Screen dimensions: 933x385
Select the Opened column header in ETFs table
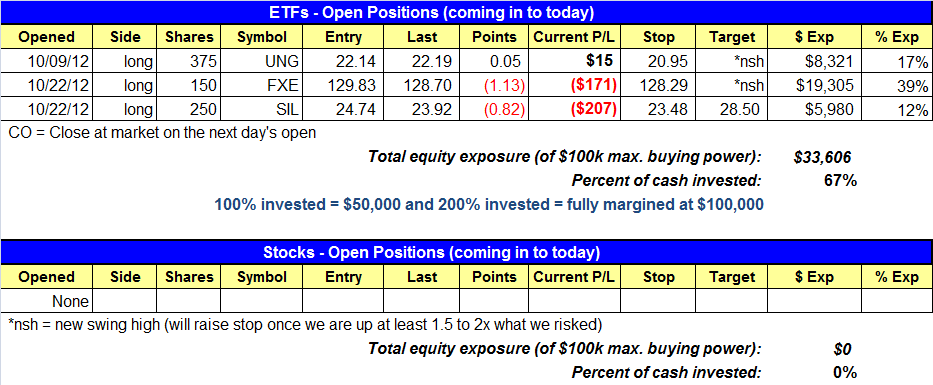[46, 37]
